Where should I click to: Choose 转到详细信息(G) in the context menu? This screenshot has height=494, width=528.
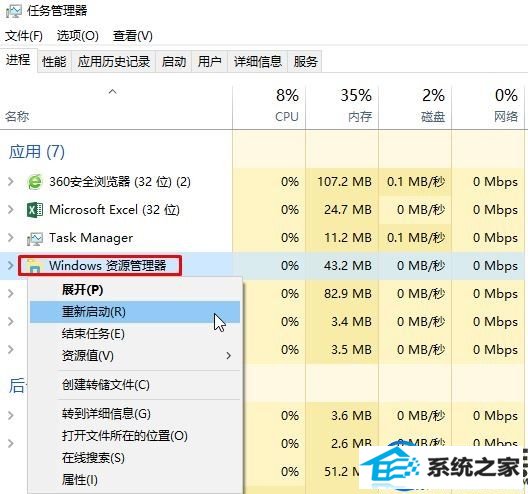pos(135,414)
